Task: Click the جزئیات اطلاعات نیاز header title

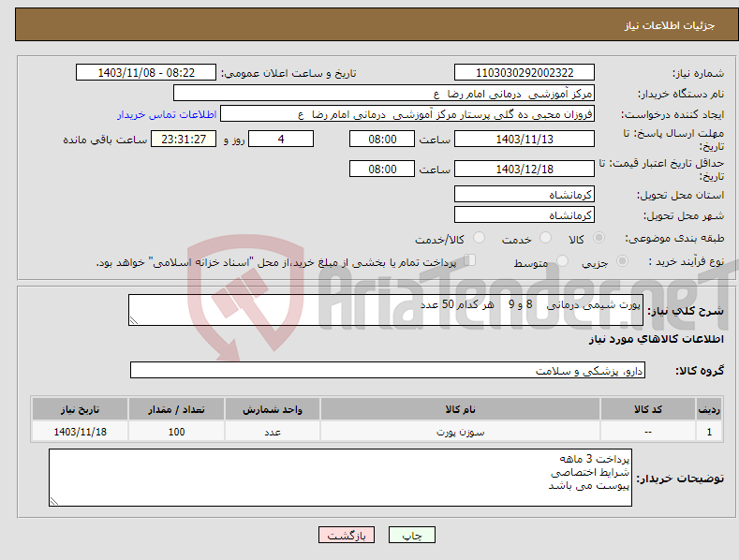Action: click(670, 25)
